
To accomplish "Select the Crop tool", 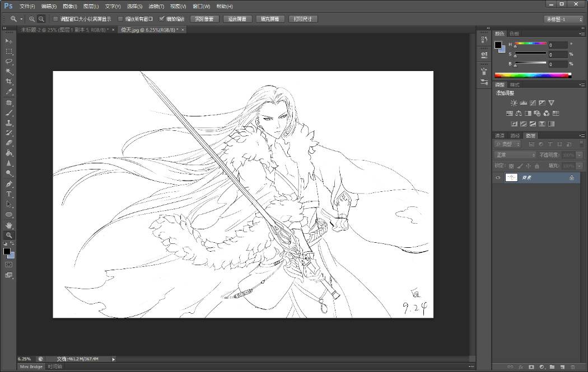I will pyautogui.click(x=9, y=81).
